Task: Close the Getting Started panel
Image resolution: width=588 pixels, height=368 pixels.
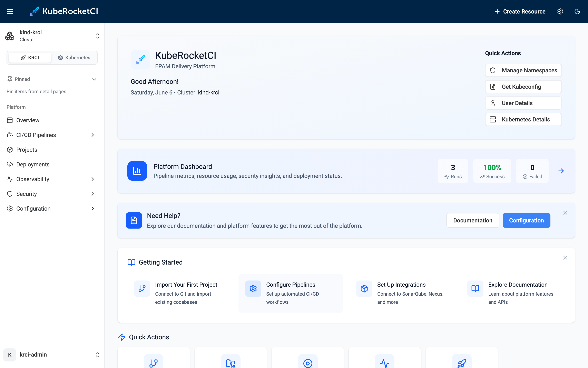Action: (565, 258)
